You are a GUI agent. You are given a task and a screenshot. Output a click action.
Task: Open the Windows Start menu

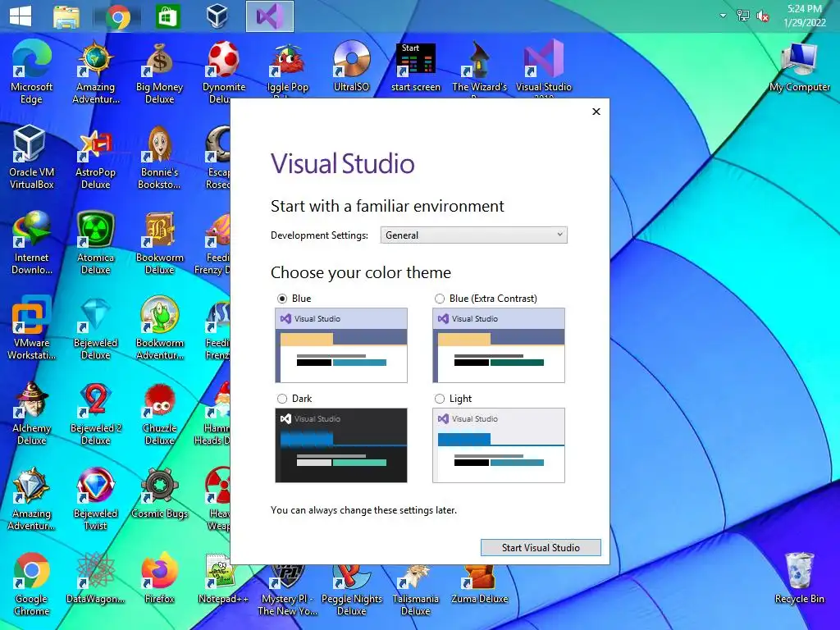coord(21,16)
